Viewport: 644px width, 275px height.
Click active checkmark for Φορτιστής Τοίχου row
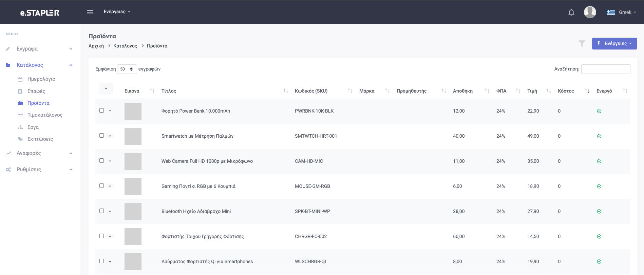[599, 237]
